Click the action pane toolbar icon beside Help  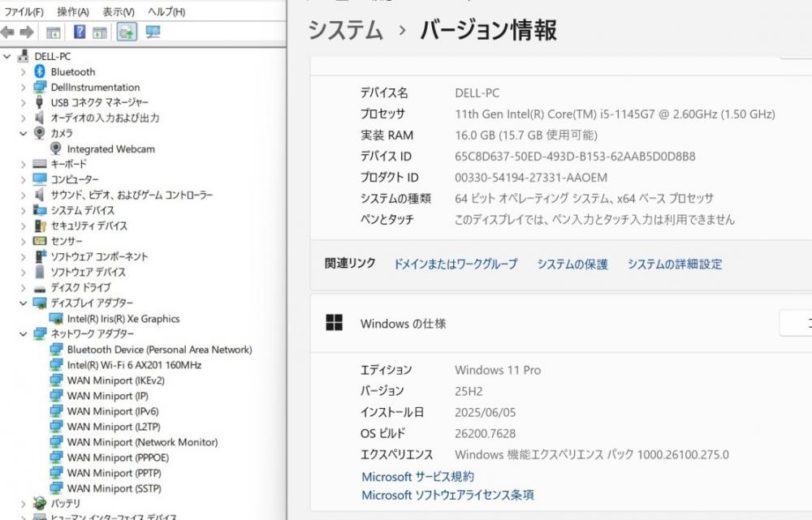[x=100, y=32]
